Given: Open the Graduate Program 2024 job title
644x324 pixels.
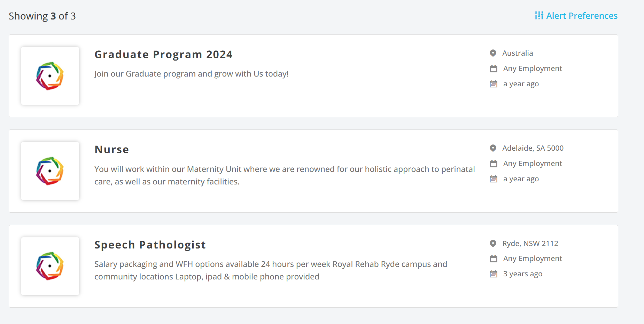Looking at the screenshot, I should tap(163, 55).
